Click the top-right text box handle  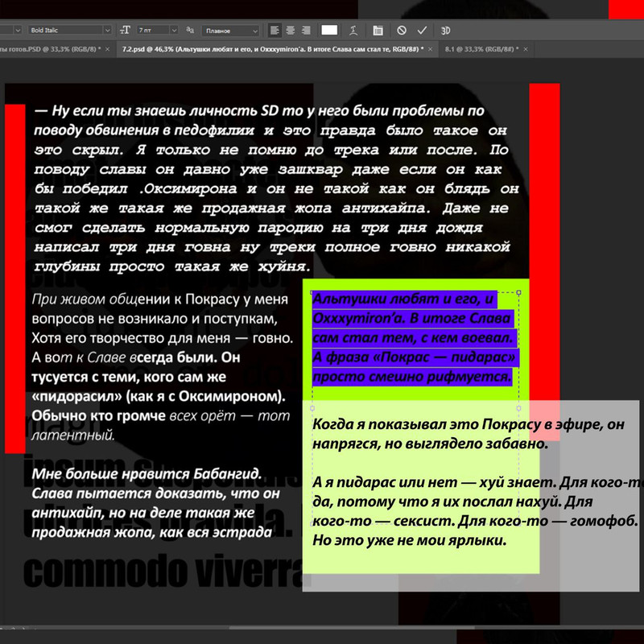(x=518, y=292)
